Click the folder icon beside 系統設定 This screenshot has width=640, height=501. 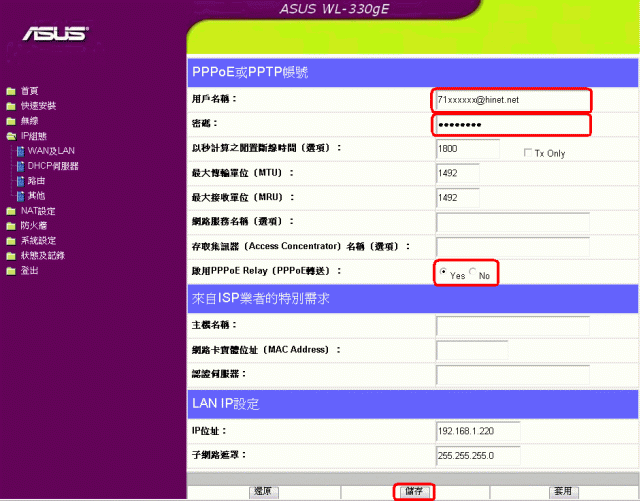(x=11, y=241)
